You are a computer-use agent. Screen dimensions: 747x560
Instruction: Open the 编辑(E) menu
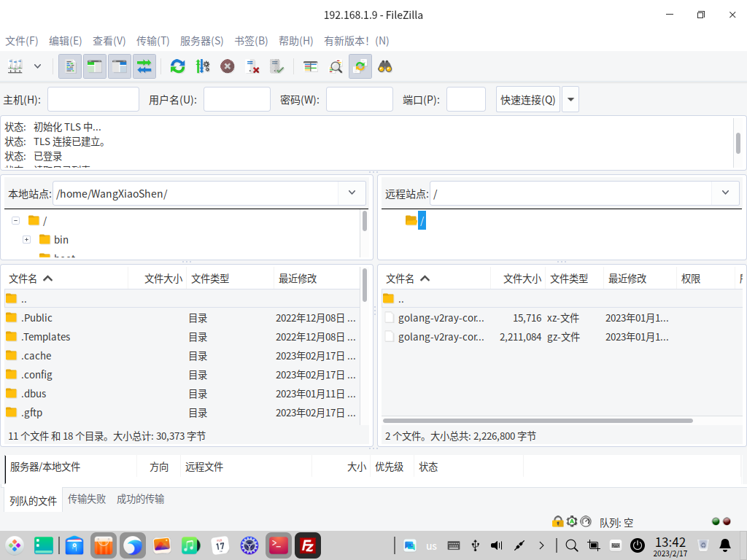click(x=65, y=41)
